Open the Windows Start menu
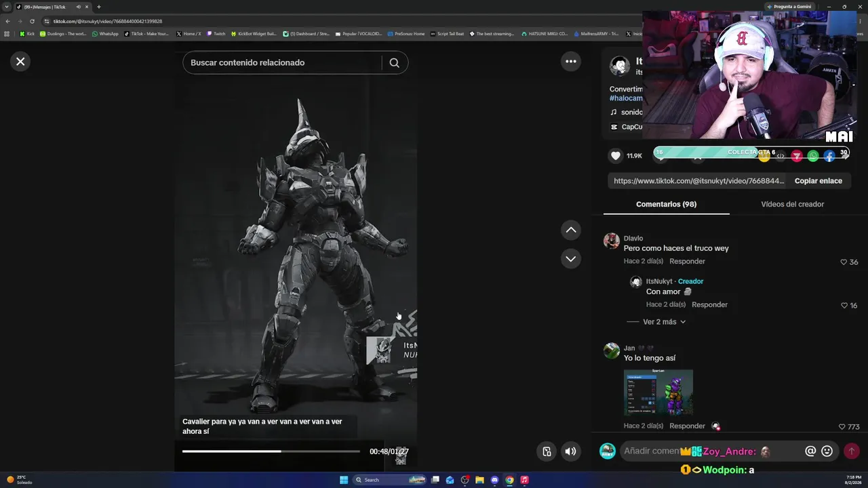This screenshot has height=488, width=868. [344, 480]
